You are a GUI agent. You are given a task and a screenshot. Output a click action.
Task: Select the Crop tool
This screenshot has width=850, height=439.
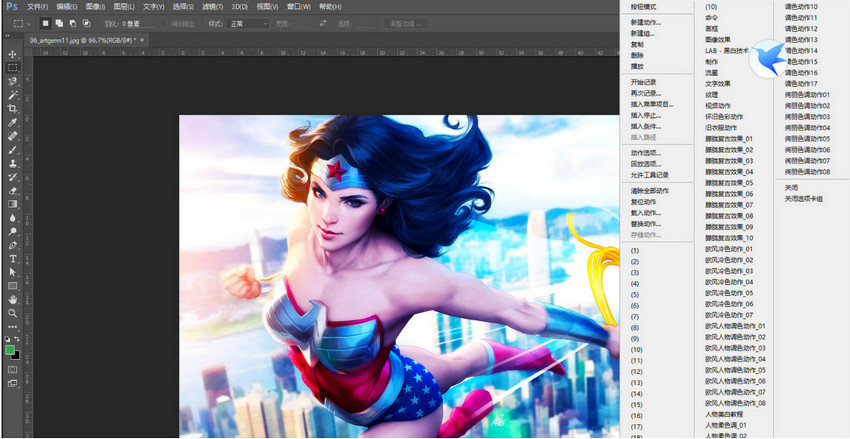(x=12, y=108)
